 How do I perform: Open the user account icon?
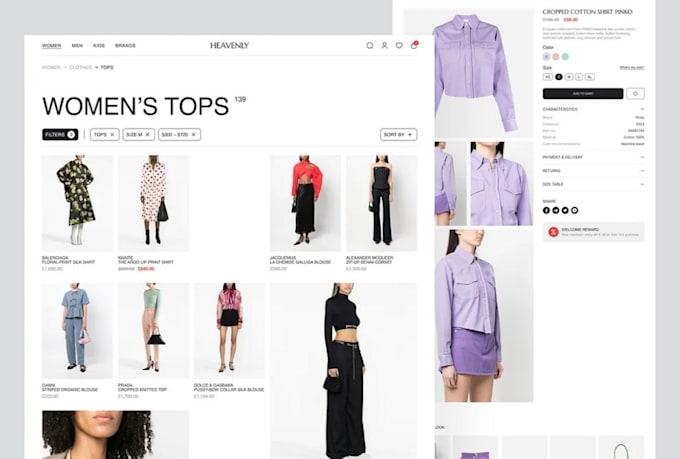click(384, 46)
